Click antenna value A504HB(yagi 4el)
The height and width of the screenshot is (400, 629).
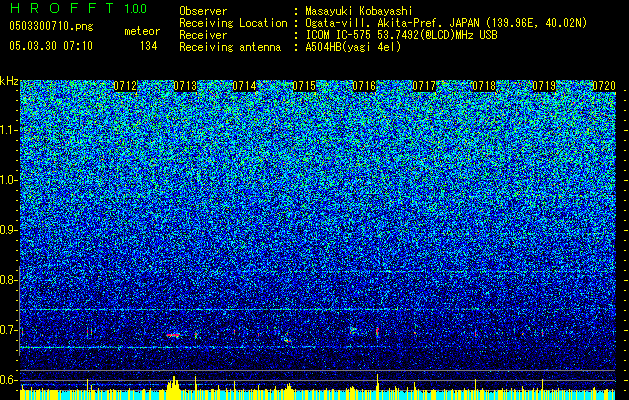[353, 47]
